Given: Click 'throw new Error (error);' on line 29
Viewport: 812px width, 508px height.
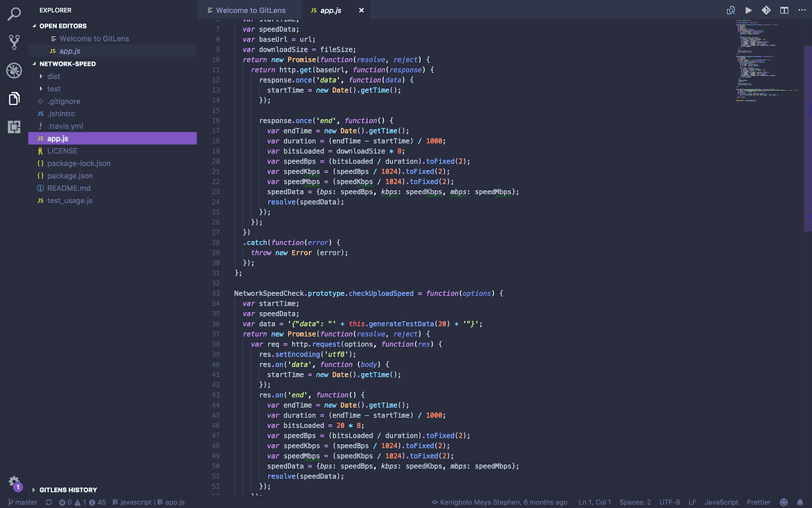Looking at the screenshot, I should [299, 252].
